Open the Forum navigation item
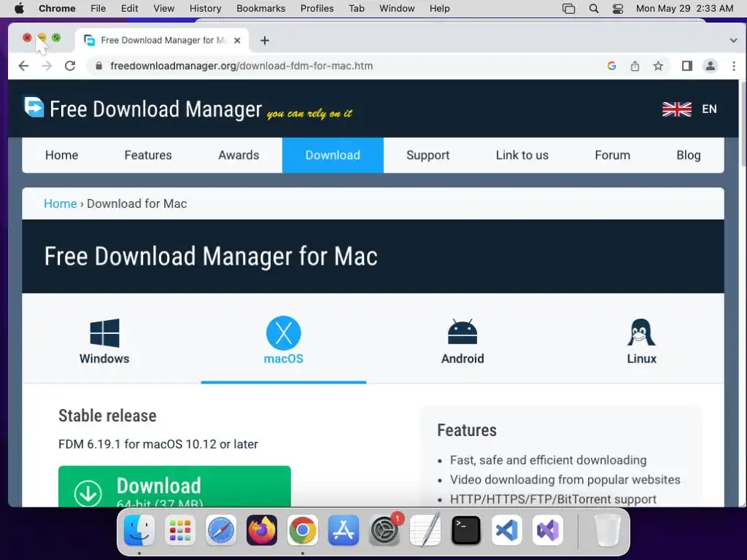 pyautogui.click(x=612, y=155)
